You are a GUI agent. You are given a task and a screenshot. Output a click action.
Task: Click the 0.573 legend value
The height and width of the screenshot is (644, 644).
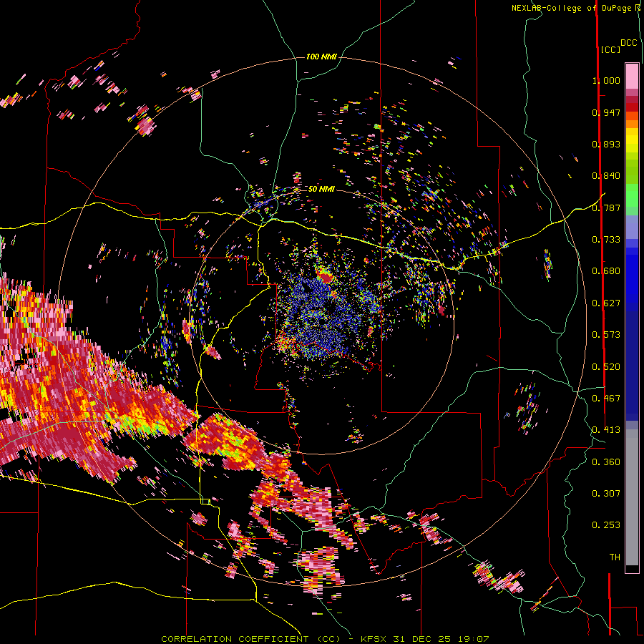point(606,335)
